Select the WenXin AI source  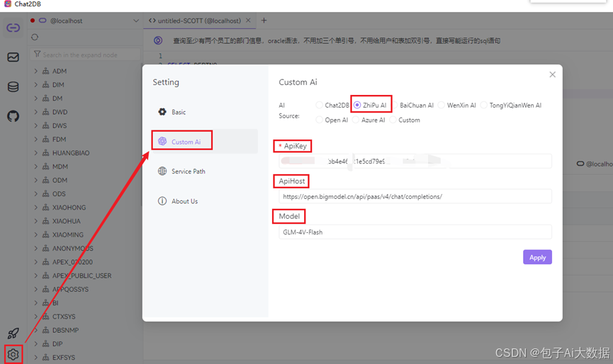click(x=442, y=105)
